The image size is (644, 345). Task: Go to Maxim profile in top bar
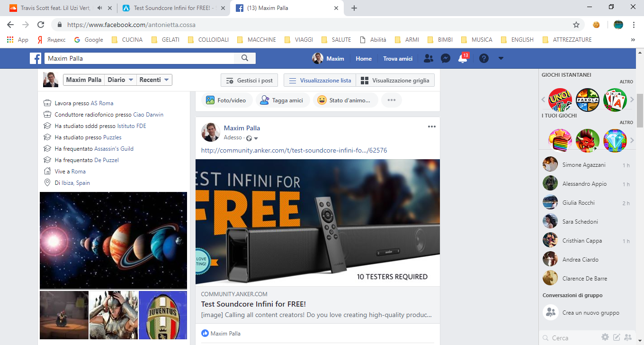pos(328,58)
